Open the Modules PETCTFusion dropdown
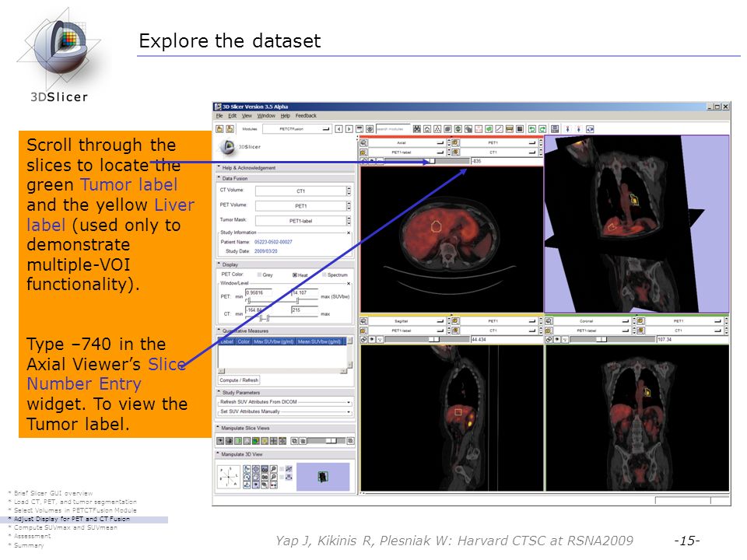The image size is (747, 560). 297,129
